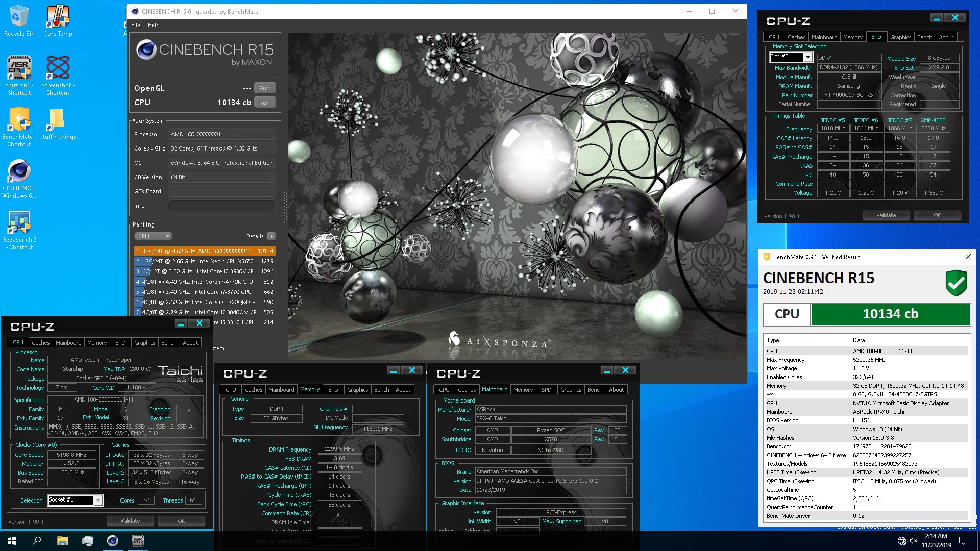Open the 'stuff n things' folder
980x551 pixels.
click(x=58, y=124)
